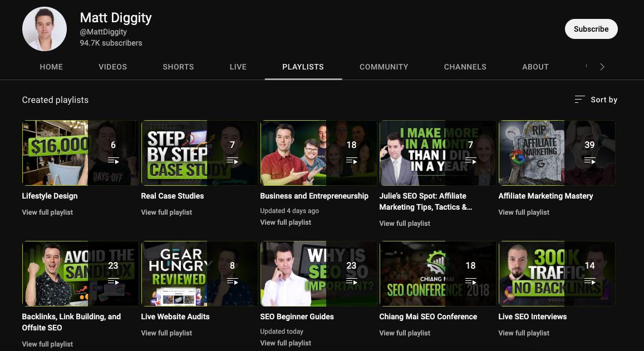
Task: Switch to the Videos tab
Action: click(x=113, y=67)
